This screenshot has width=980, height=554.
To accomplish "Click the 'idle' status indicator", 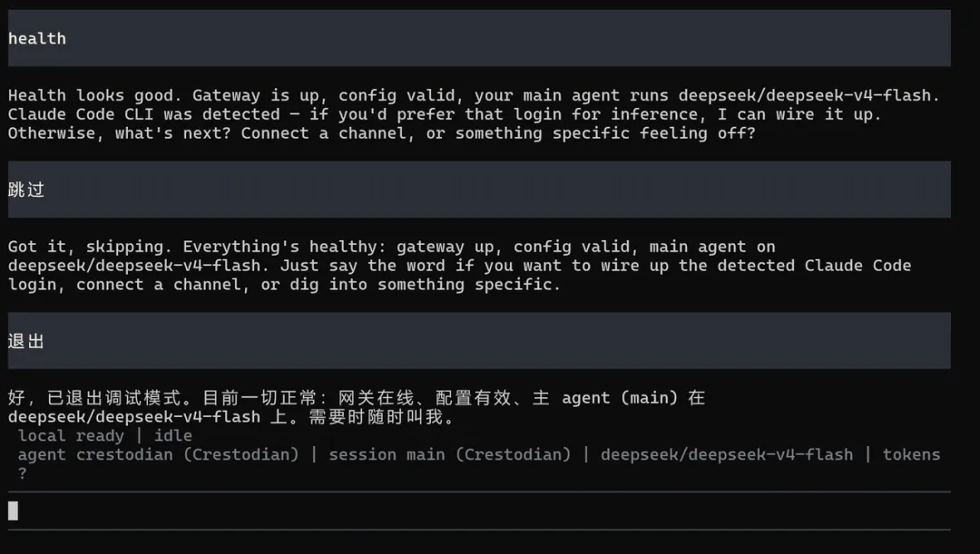I will tap(173, 436).
